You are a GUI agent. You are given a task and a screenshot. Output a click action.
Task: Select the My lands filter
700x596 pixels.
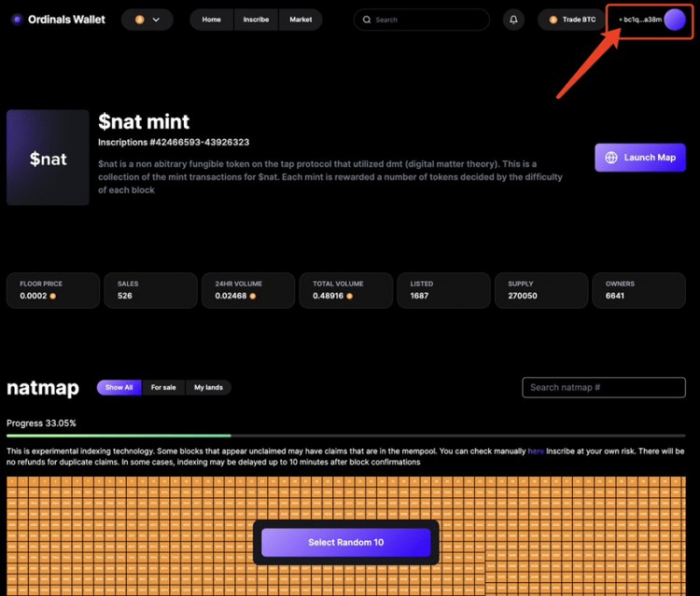click(x=208, y=388)
